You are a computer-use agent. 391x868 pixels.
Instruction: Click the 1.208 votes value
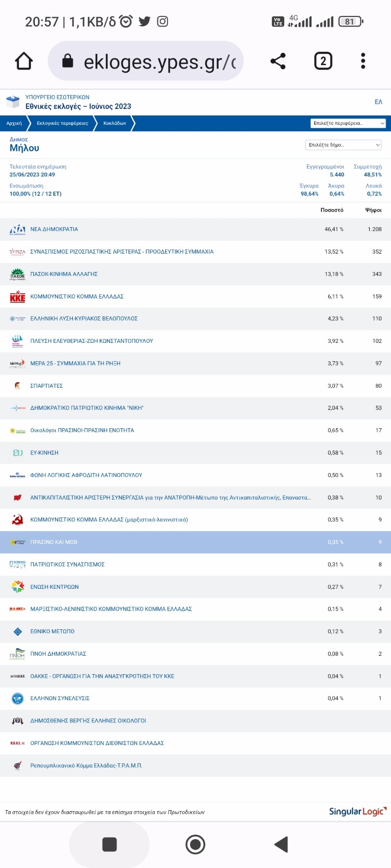(x=375, y=230)
